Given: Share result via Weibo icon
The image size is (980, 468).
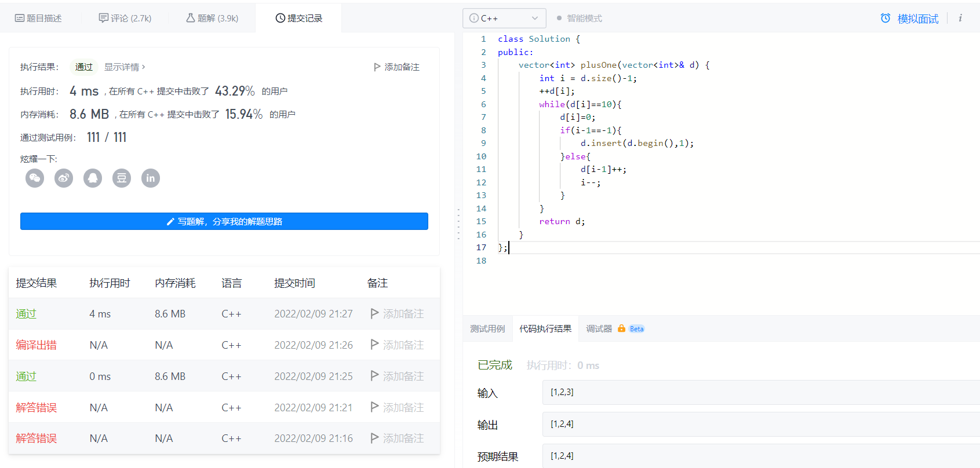Looking at the screenshot, I should (x=64, y=178).
